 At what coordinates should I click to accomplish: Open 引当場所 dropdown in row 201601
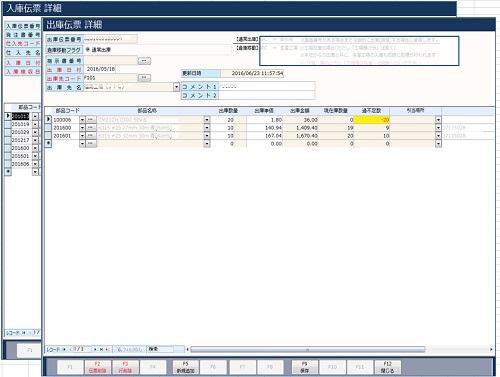click(x=438, y=136)
